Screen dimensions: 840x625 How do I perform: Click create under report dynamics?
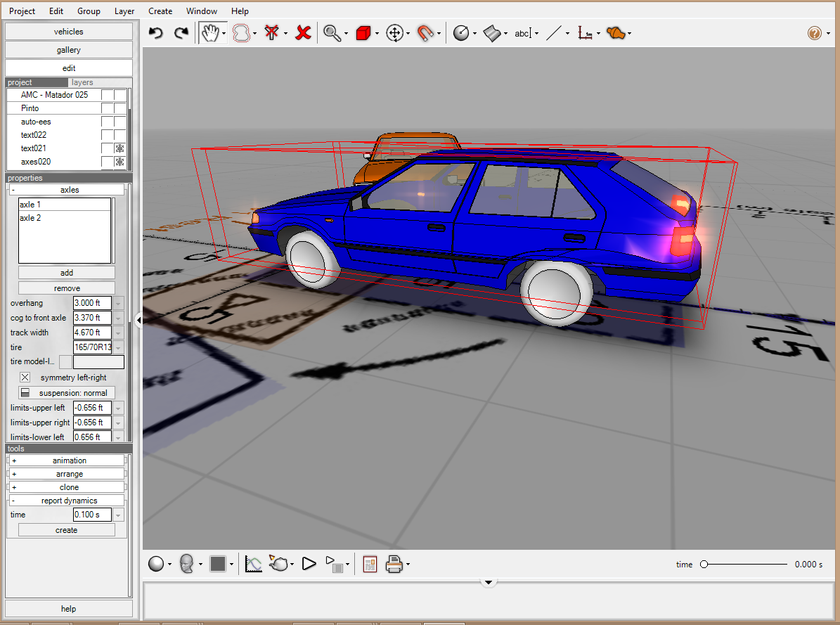coord(67,530)
